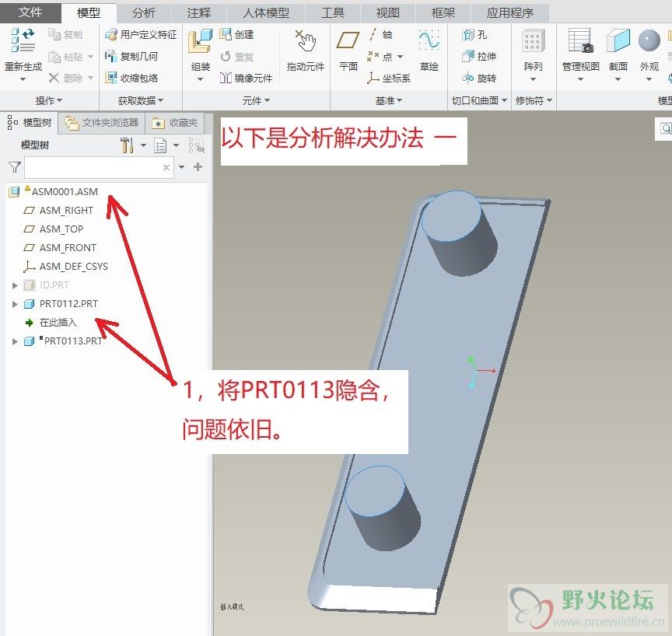Screen dimensions: 672x636
Task: Expand the PRT0113.PRT tree node
Action: tap(15, 341)
